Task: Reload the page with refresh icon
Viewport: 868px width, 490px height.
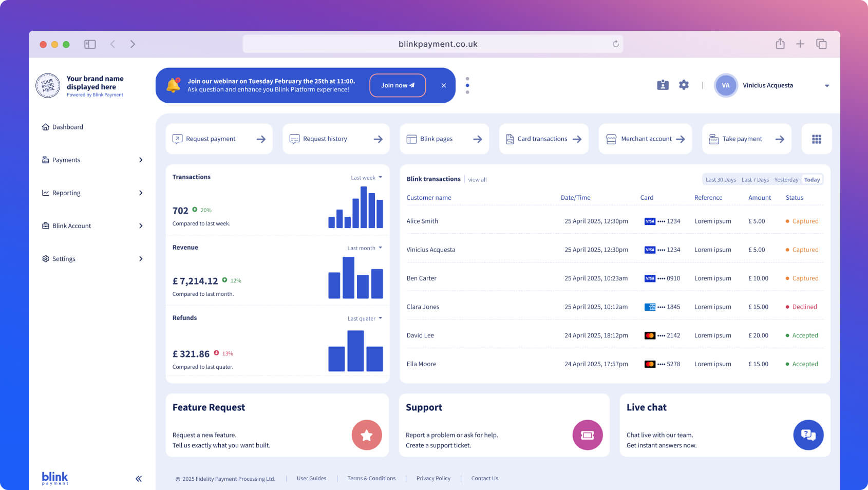Action: tap(615, 44)
